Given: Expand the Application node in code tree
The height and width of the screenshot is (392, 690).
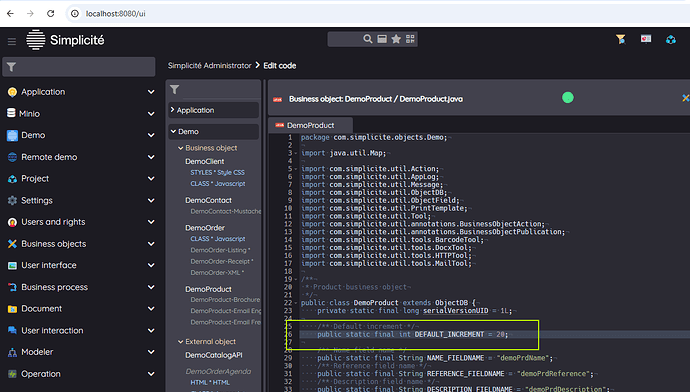Looking at the screenshot, I should pos(172,110).
